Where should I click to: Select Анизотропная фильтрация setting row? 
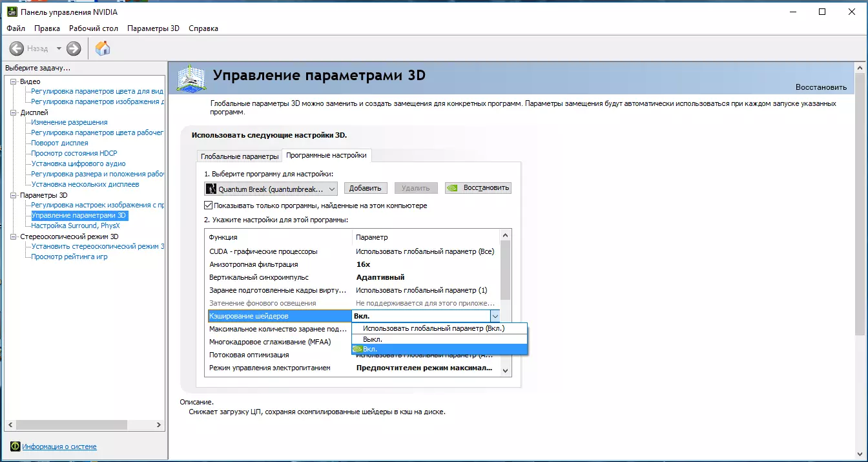(353, 264)
